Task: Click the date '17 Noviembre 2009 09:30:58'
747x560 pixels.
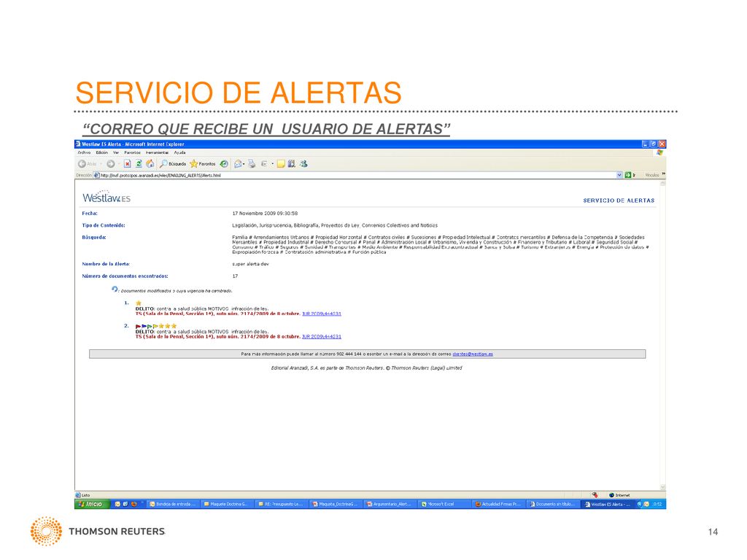Action: click(265, 214)
